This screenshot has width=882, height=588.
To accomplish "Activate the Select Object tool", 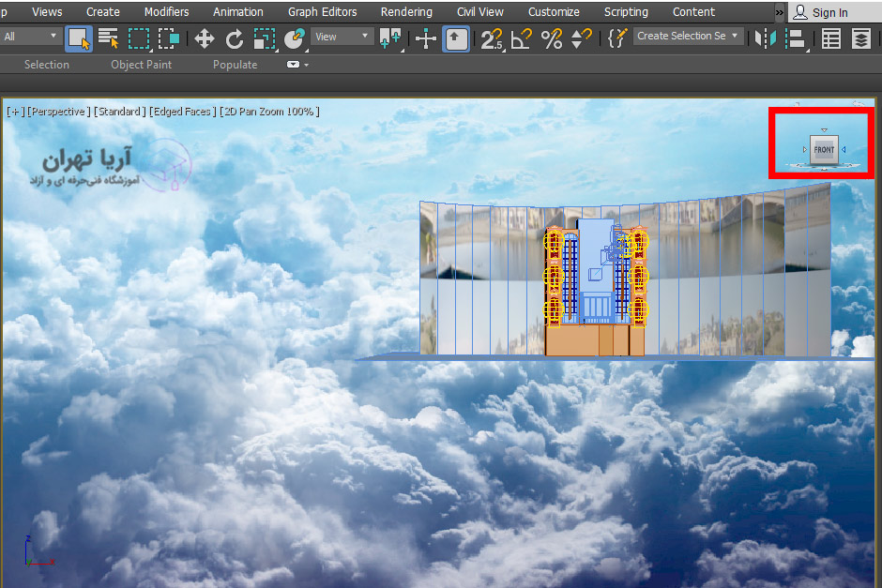I will (x=79, y=38).
